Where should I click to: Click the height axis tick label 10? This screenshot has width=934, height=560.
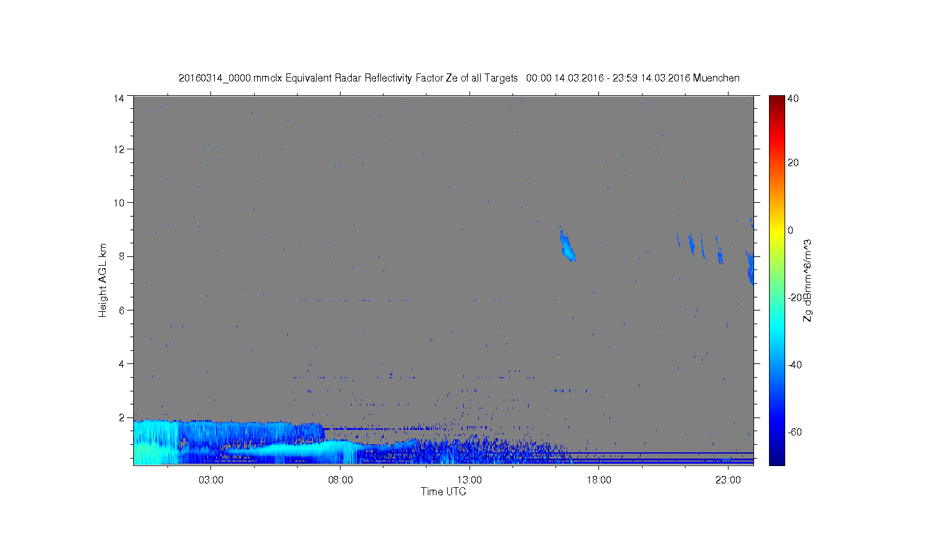[x=119, y=203]
